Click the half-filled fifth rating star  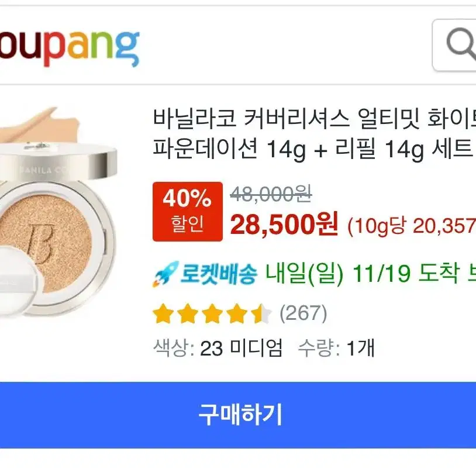(261, 313)
